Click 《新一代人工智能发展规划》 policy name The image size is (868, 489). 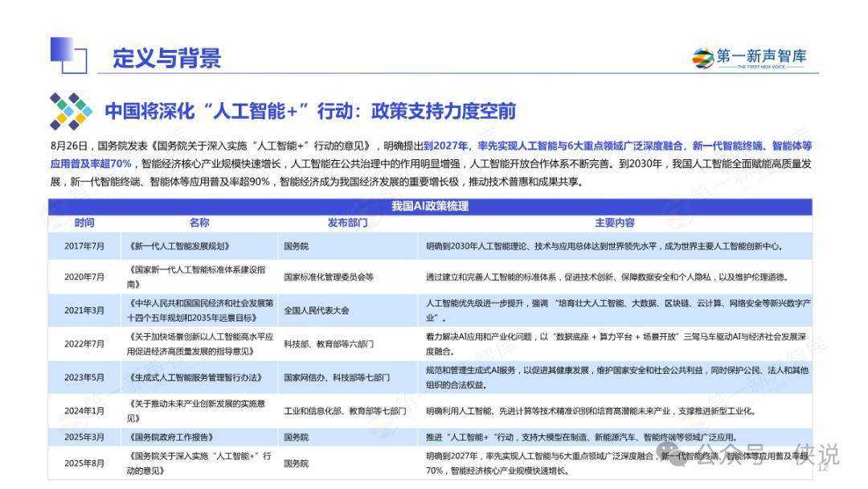(x=178, y=246)
